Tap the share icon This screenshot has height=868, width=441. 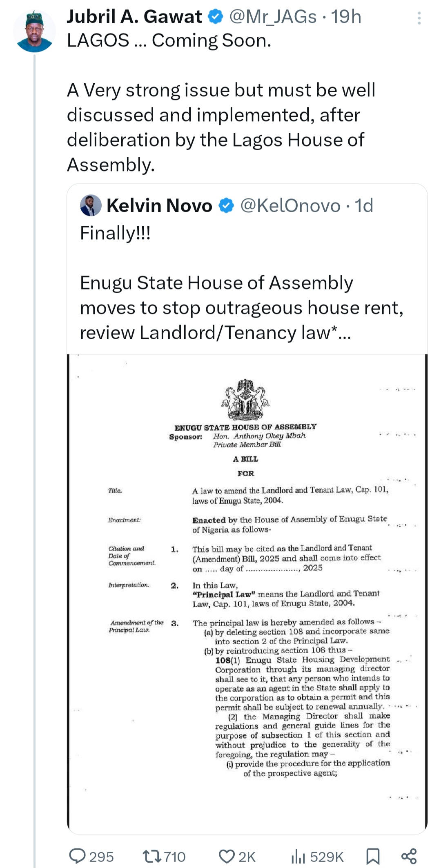point(409,855)
